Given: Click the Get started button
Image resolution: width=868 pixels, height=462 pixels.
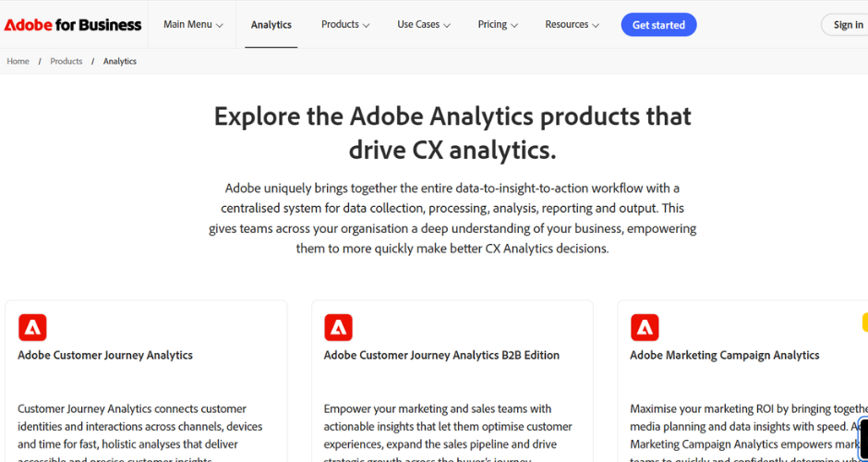Looking at the screenshot, I should point(658,25).
